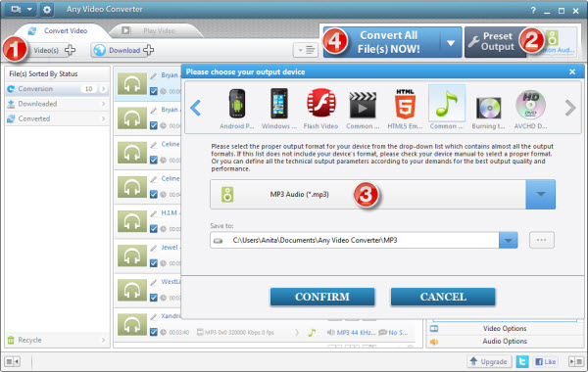Click the headphone thumbnail in Jewel row
This screenshot has height=372, width=588.
132,256
